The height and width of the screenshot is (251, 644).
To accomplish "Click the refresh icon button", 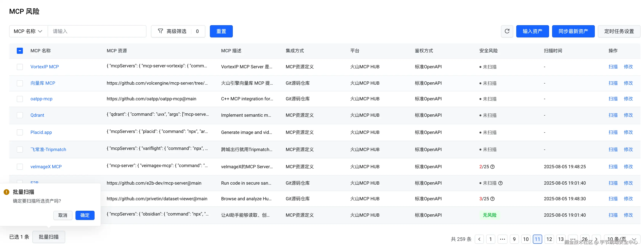I will pyautogui.click(x=507, y=31).
